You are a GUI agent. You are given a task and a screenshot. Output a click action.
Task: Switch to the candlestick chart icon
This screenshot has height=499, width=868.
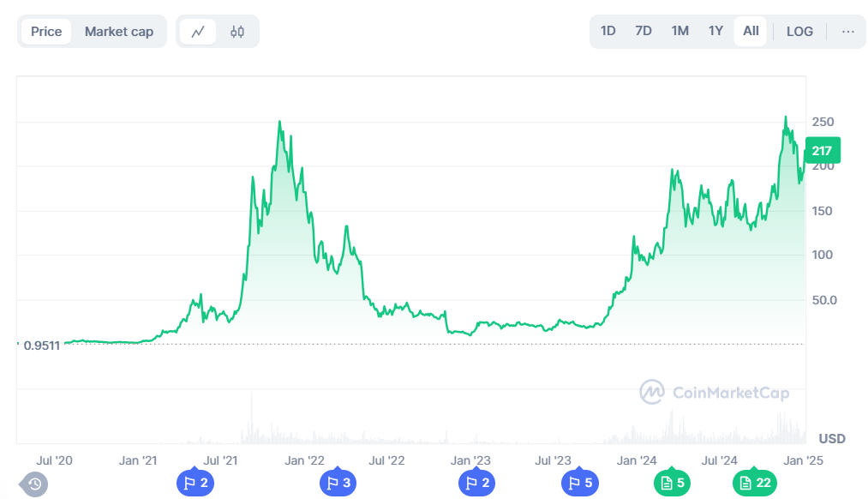click(237, 32)
